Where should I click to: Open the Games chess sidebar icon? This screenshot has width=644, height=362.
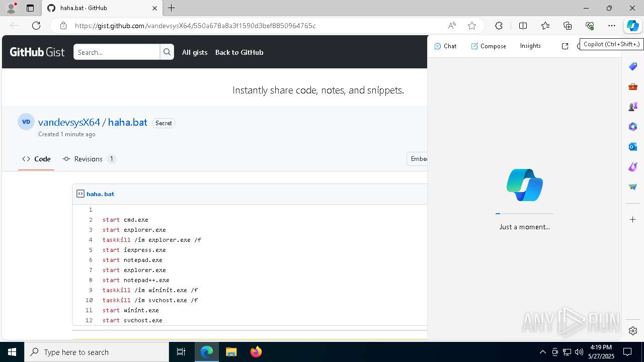tap(633, 107)
